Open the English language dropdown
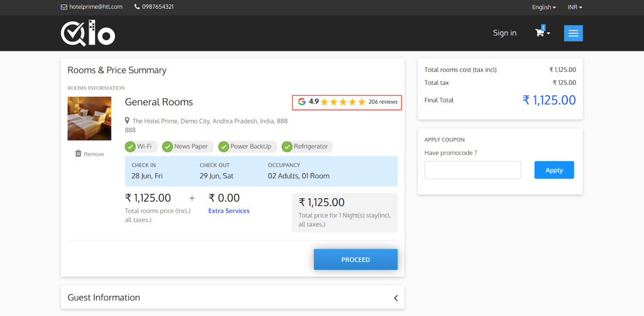 click(543, 7)
